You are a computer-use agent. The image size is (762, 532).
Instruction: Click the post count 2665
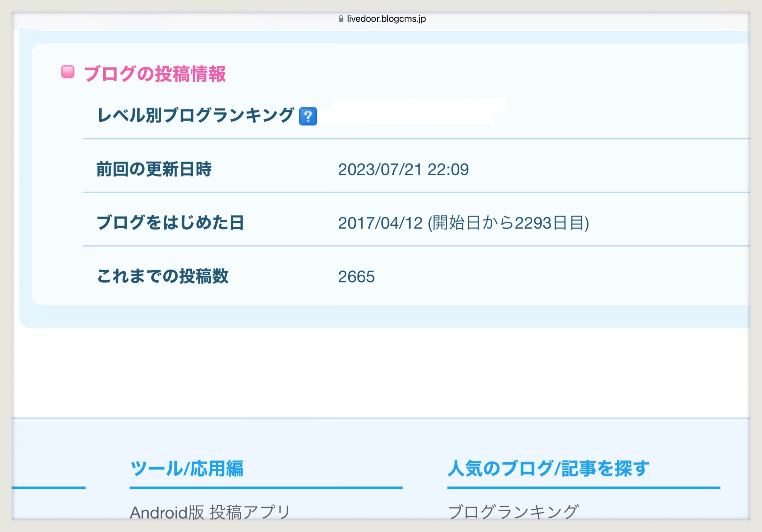[357, 277]
